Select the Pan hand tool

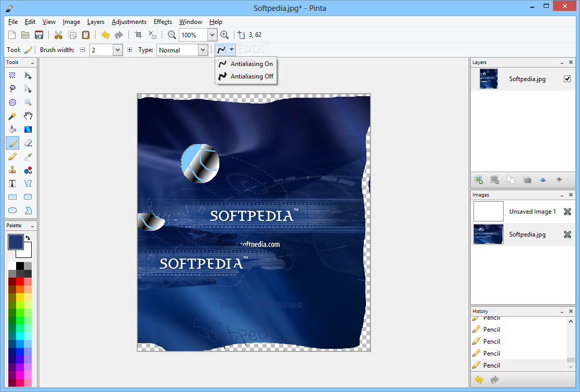pos(28,116)
